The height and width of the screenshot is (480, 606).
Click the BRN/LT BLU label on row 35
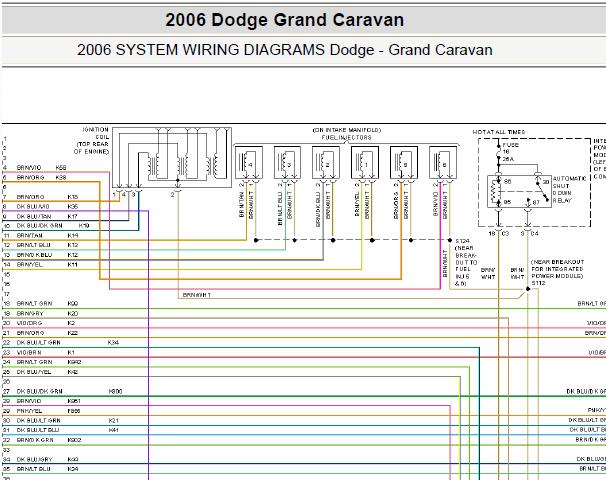point(33,469)
